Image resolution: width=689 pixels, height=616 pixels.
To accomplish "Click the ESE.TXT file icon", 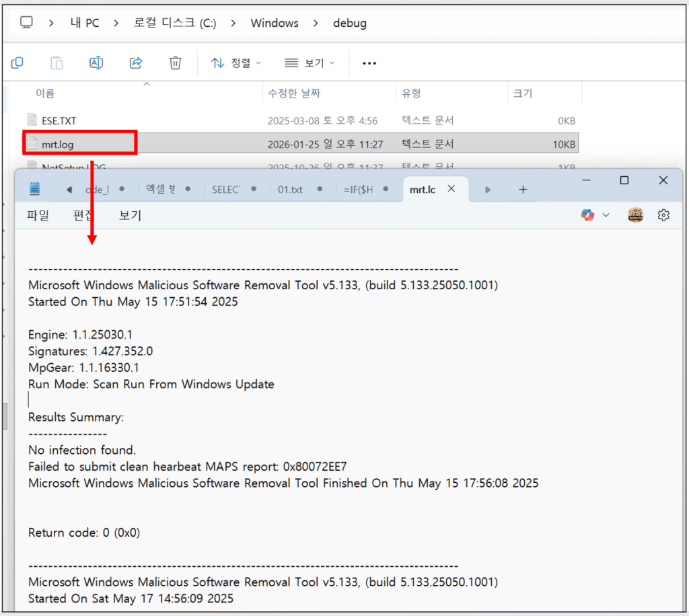I will [32, 120].
